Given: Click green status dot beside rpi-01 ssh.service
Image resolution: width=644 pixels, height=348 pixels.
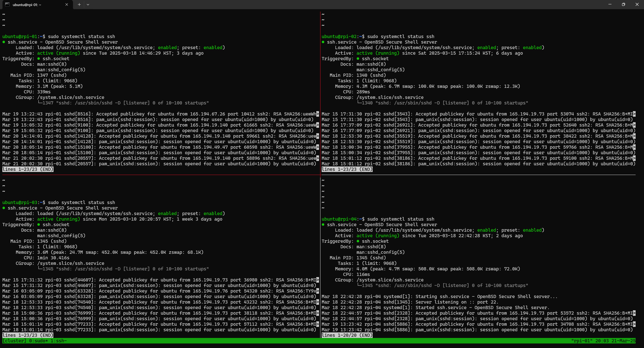Looking at the screenshot, I should (x=4, y=42).
